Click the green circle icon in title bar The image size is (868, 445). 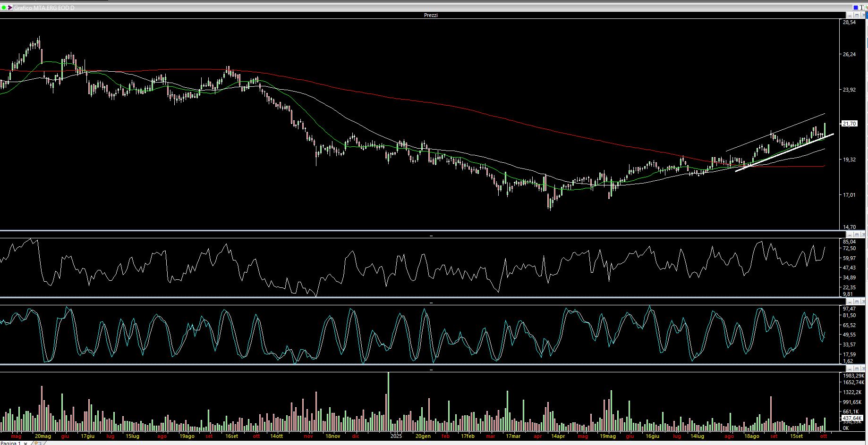tap(4, 8)
